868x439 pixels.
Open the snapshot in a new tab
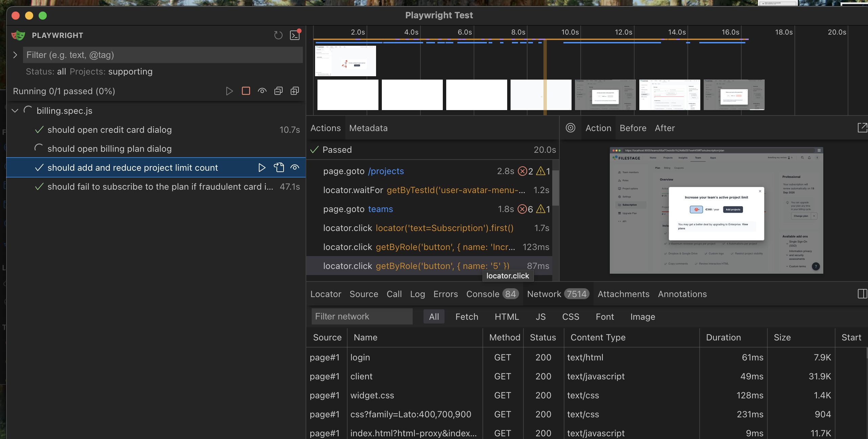[x=862, y=128]
